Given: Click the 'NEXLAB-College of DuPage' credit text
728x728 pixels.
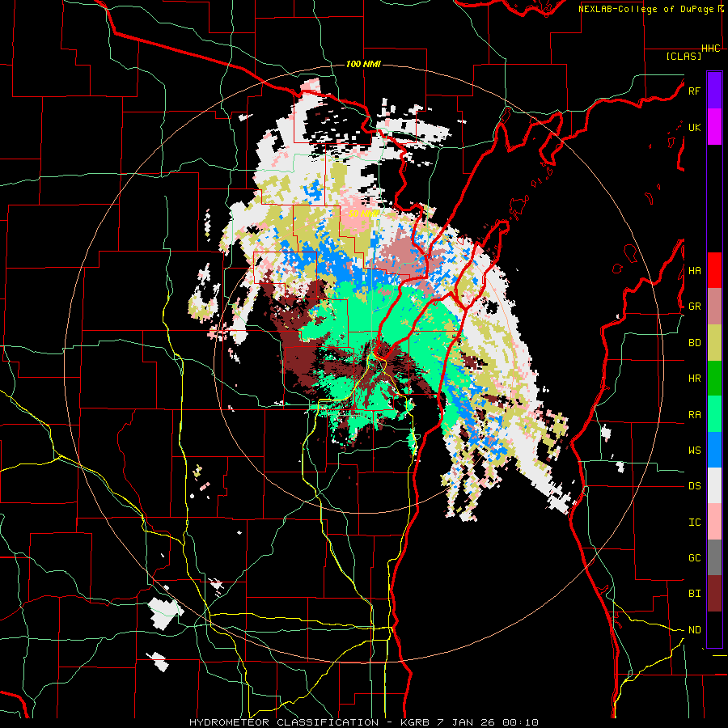Looking at the screenshot, I should 645,9.
